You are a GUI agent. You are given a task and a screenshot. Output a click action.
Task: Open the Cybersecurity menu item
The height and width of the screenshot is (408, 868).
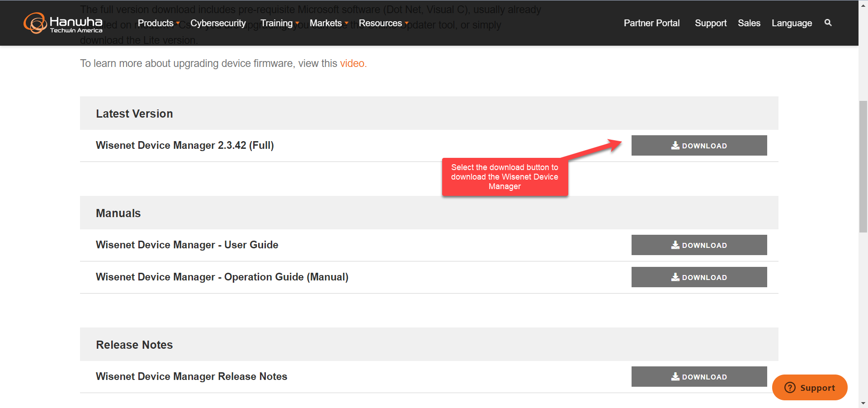(x=218, y=23)
